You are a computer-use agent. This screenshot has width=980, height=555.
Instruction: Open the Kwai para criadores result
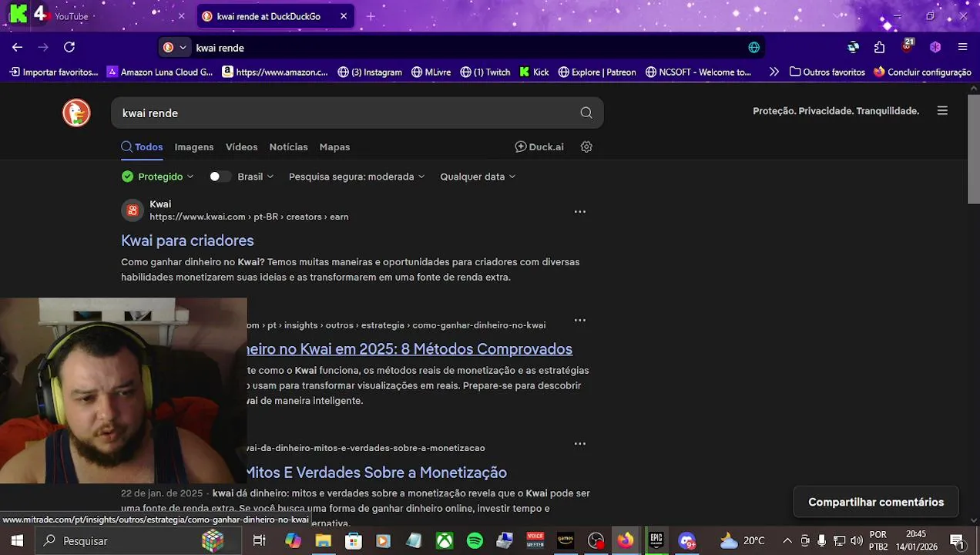(x=187, y=240)
